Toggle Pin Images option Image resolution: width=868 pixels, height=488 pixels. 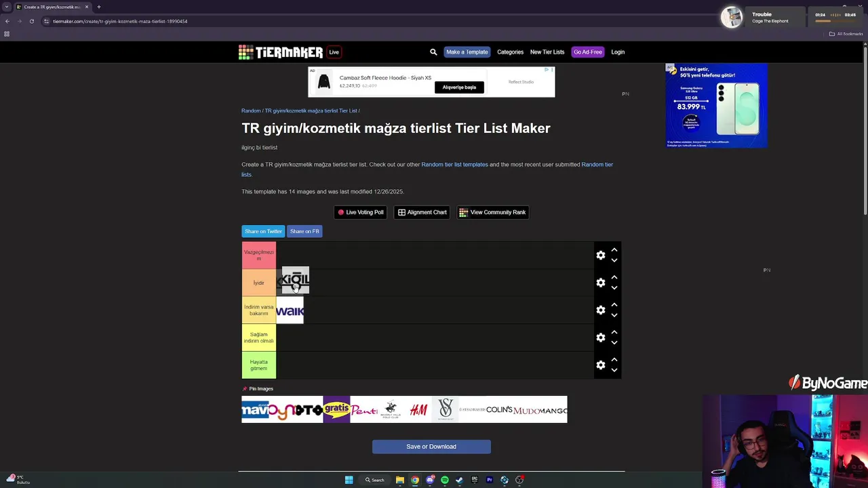(258, 389)
